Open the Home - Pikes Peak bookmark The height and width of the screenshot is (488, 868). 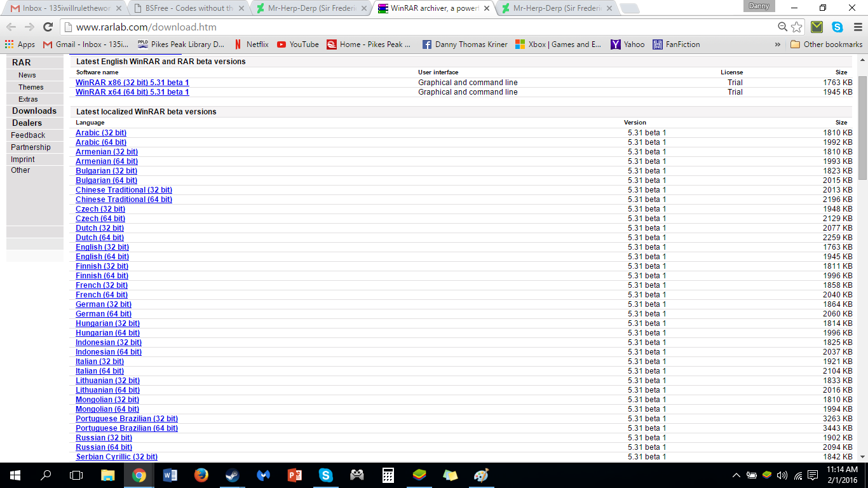tap(369, 44)
